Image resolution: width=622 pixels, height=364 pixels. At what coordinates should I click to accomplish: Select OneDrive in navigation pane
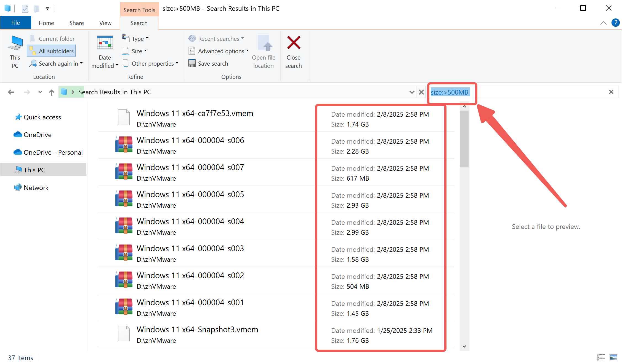pos(33,135)
